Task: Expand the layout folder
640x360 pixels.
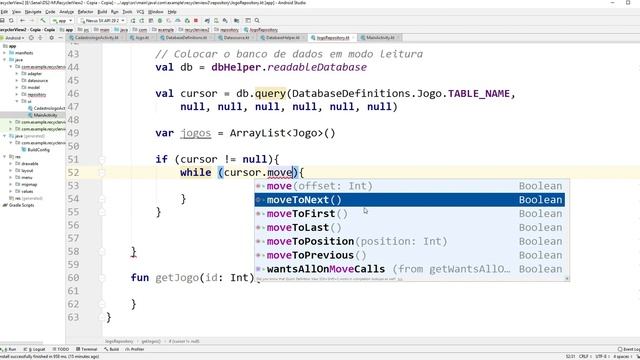Action: coord(11,170)
